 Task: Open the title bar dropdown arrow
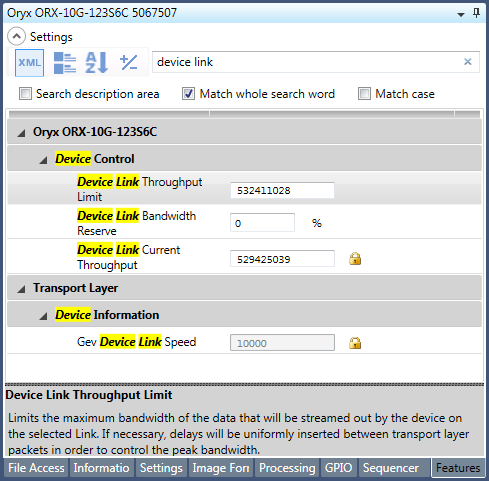click(461, 14)
